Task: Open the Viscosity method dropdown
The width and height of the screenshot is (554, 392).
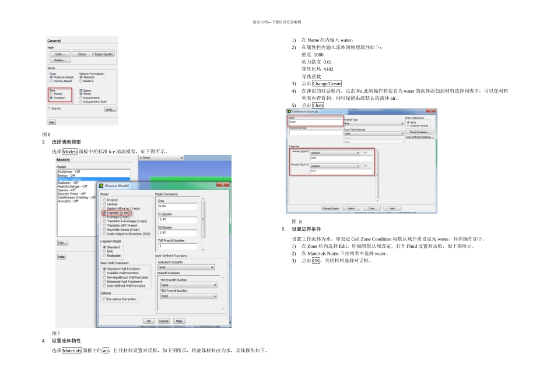Action: 335,166
